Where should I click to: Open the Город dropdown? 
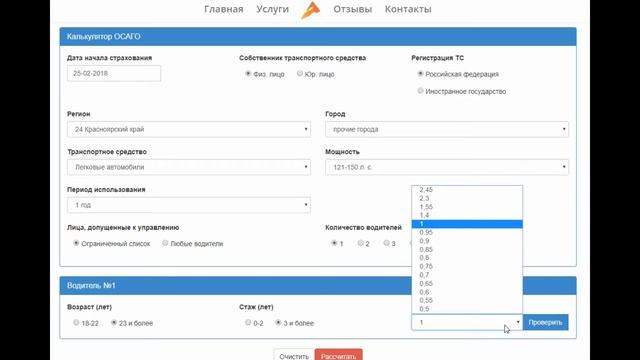point(447,129)
